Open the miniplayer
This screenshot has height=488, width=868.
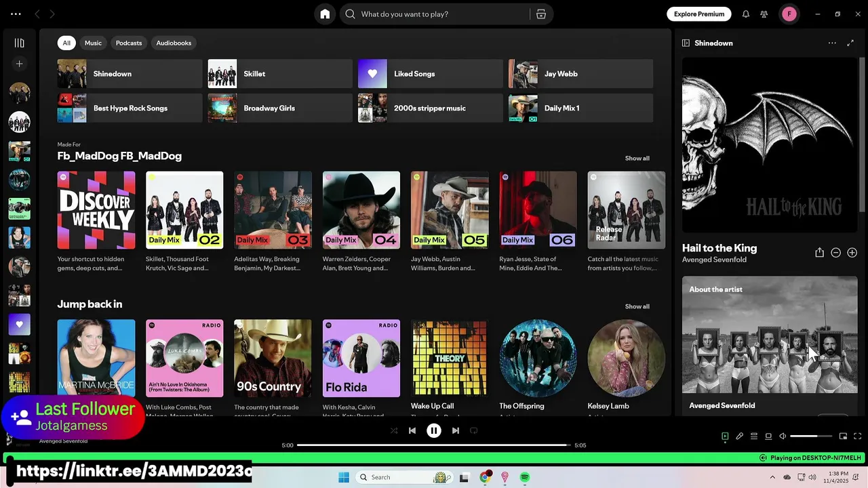pos(843,436)
